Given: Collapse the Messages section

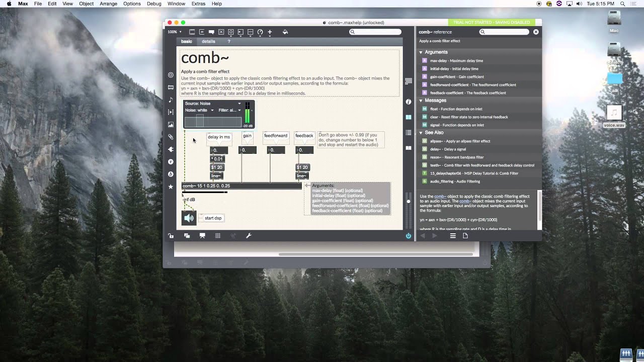Looking at the screenshot, I should click(x=421, y=100).
